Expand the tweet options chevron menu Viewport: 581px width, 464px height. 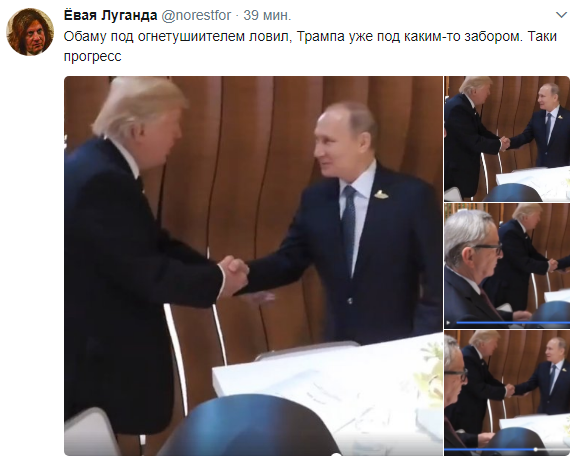coord(562,15)
